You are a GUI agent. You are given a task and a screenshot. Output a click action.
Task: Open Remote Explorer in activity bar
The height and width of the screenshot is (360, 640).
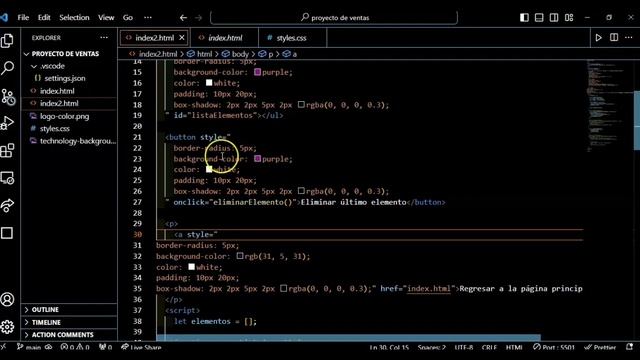pos(7,178)
